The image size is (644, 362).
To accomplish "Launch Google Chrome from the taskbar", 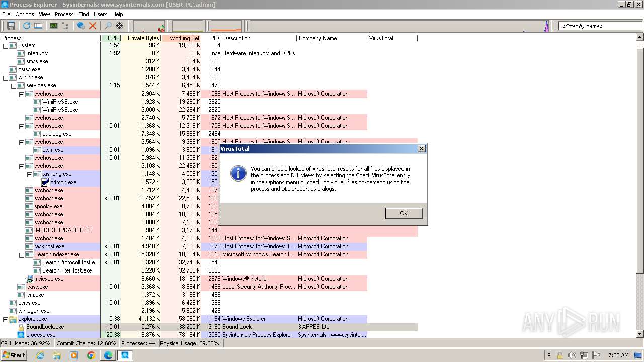I will [91, 355].
